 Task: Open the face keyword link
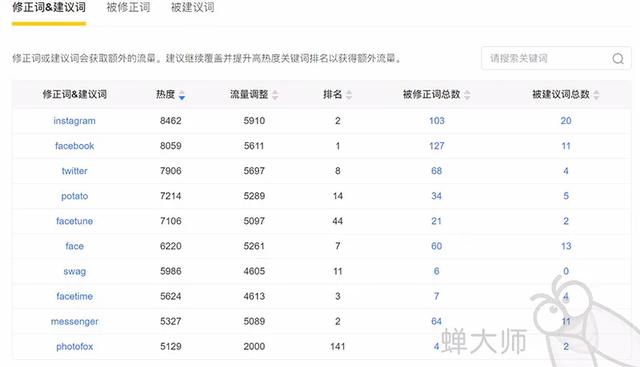(74, 246)
